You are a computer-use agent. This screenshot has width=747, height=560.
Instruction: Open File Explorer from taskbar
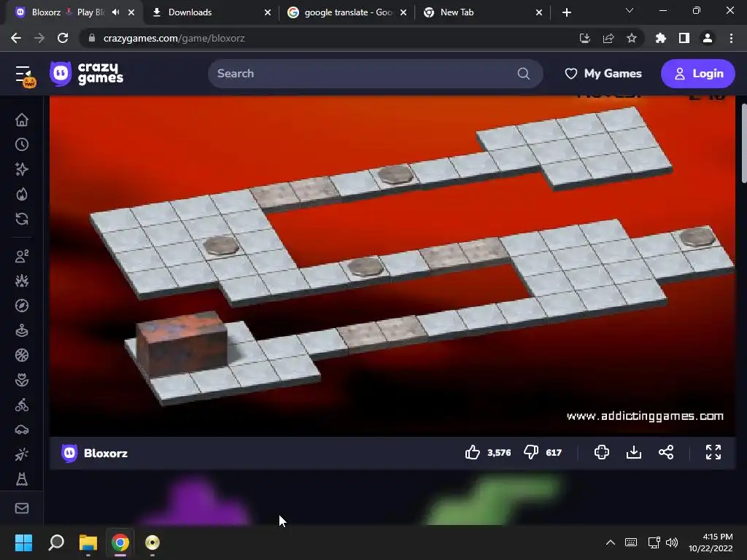88,542
